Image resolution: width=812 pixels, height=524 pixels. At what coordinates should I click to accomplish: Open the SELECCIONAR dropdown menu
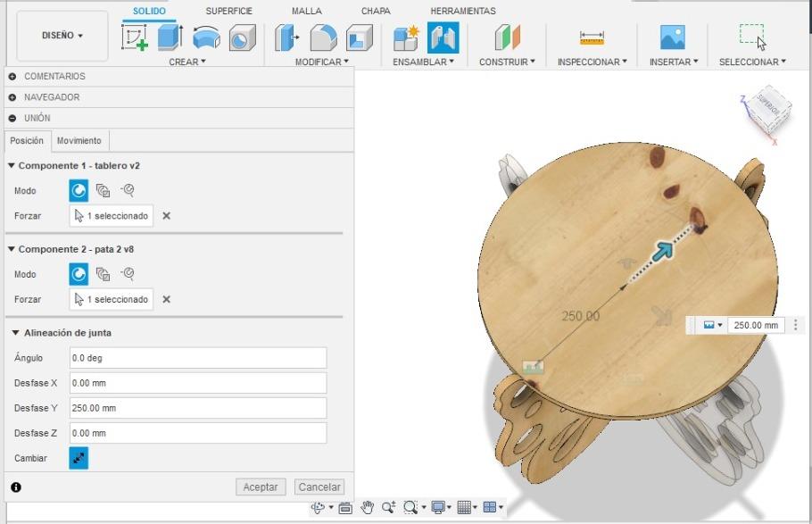752,62
